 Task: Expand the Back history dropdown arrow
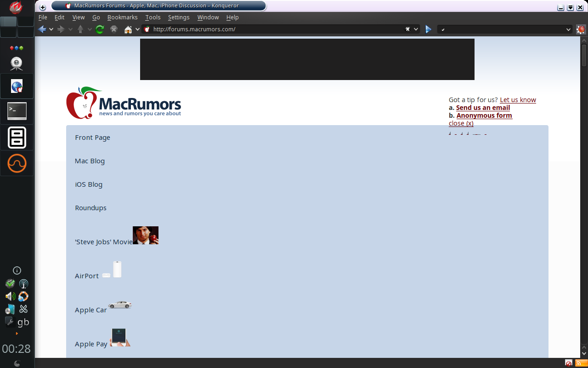tap(51, 29)
